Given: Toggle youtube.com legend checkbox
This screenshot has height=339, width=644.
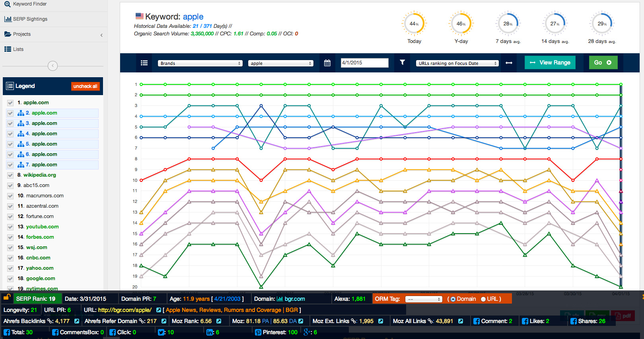Looking at the screenshot, I should [x=10, y=227].
